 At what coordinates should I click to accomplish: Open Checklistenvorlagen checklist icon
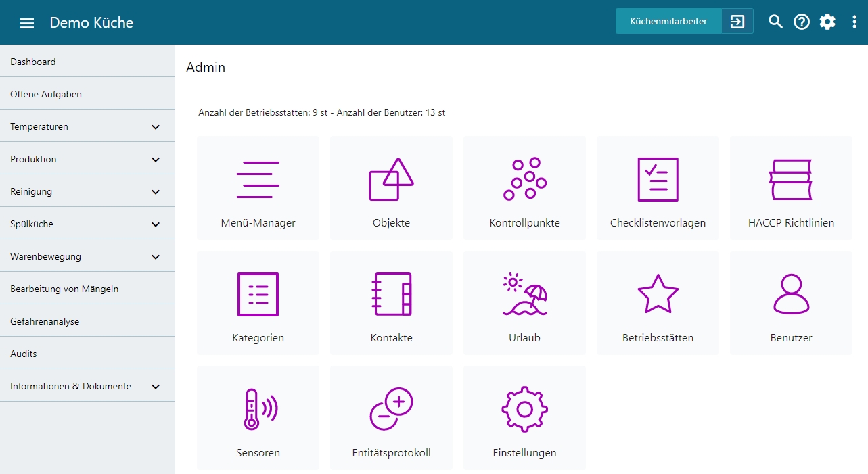[658, 179]
